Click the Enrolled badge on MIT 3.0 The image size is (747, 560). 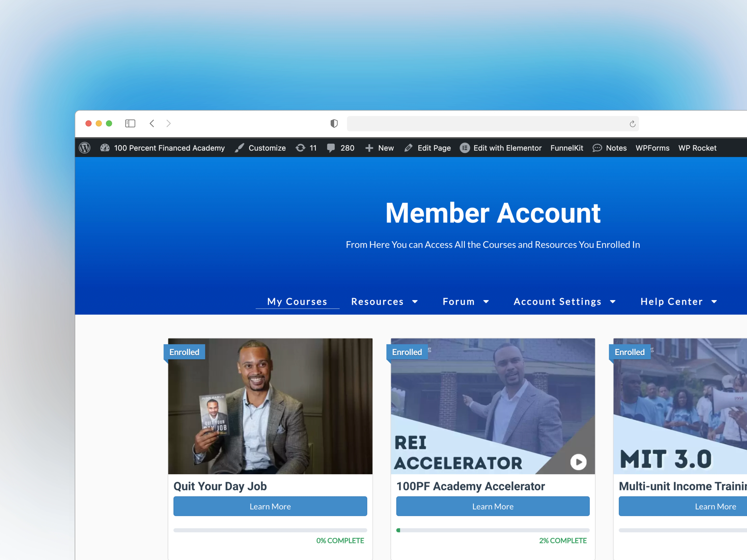click(630, 352)
